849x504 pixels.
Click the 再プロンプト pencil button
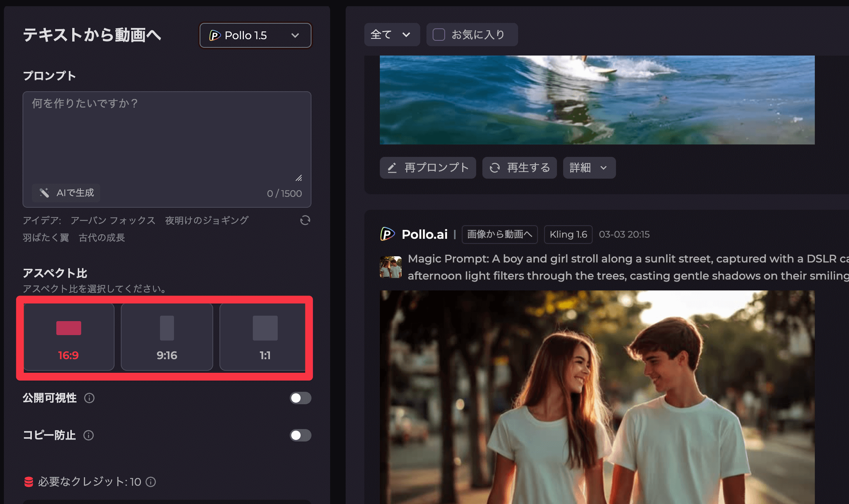(x=428, y=168)
